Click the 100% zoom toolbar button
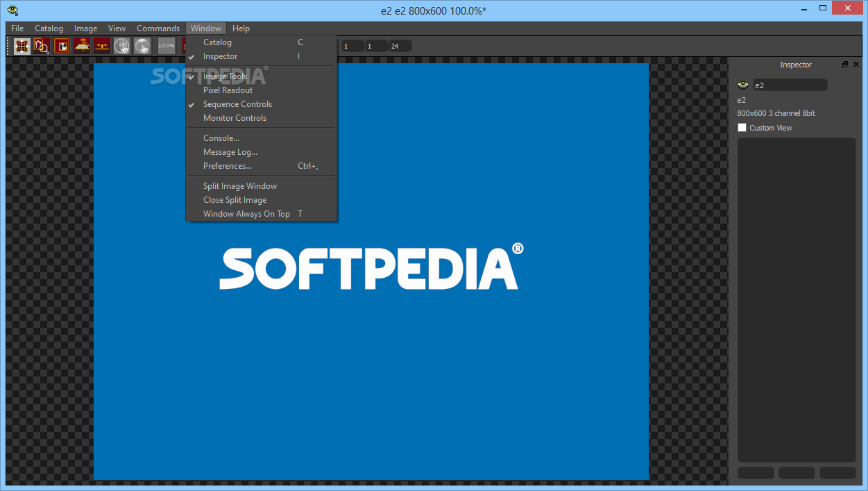868x491 pixels. click(x=167, y=46)
